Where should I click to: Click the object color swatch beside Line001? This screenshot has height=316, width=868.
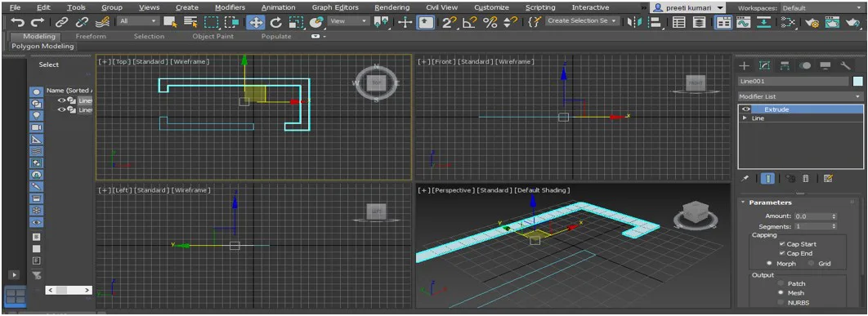[858, 82]
